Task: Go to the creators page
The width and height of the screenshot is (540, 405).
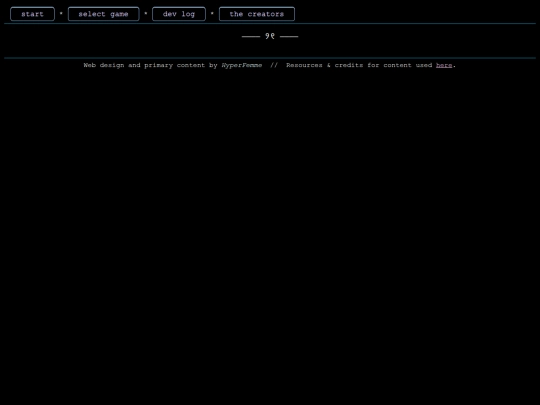Action: pos(257,14)
